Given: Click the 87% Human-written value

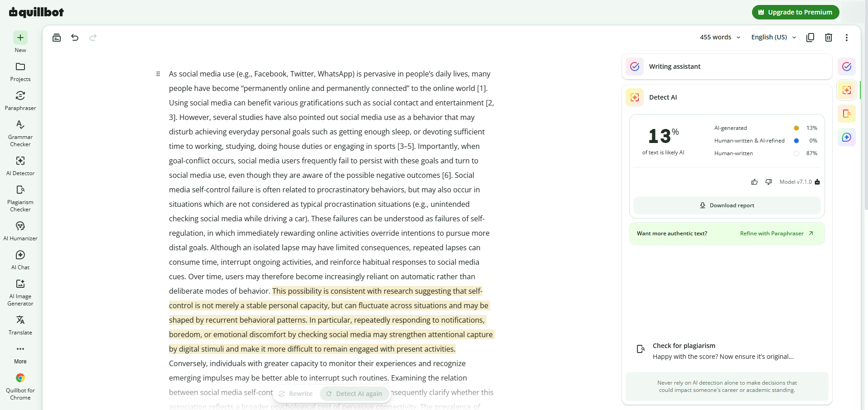Looking at the screenshot, I should tap(811, 153).
